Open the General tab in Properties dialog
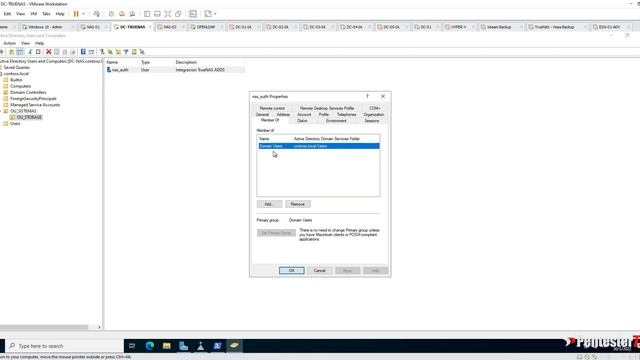 pyautogui.click(x=262, y=115)
